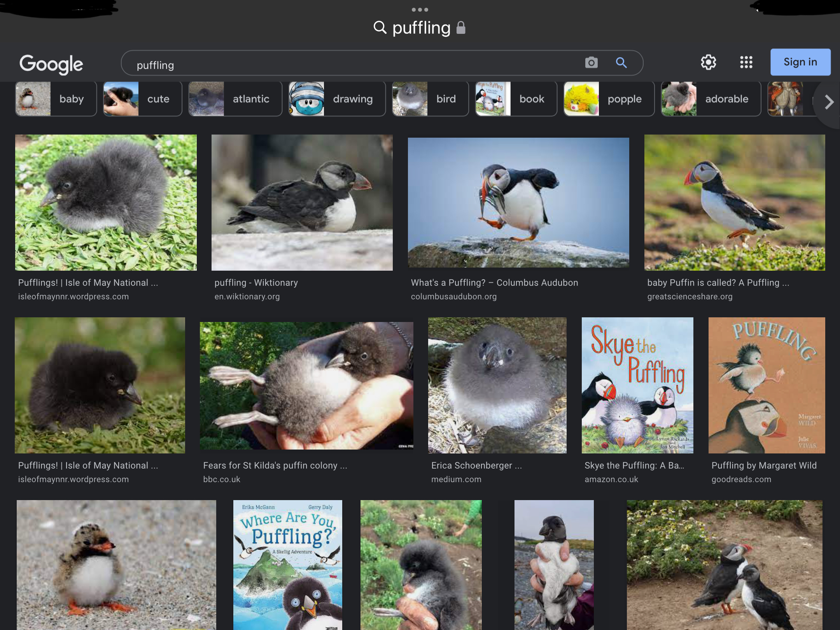
Task: Open the Google apps grid icon
Action: click(746, 62)
